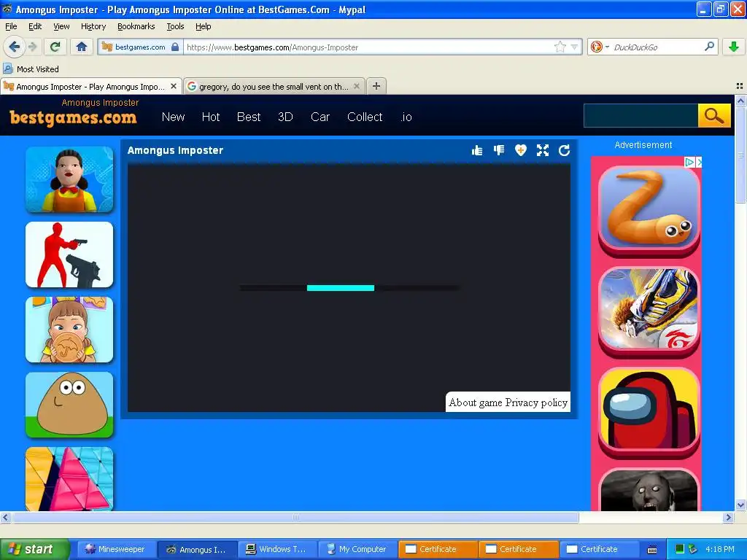Open the red stickman gun game thumbnail
Viewport: 747px width, 560px height.
click(x=69, y=254)
